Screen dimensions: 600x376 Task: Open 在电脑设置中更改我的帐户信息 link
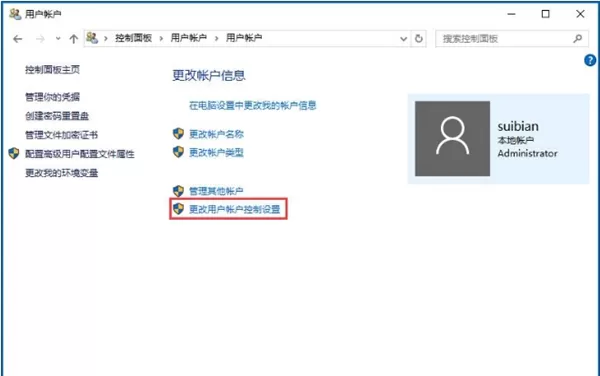[253, 106]
